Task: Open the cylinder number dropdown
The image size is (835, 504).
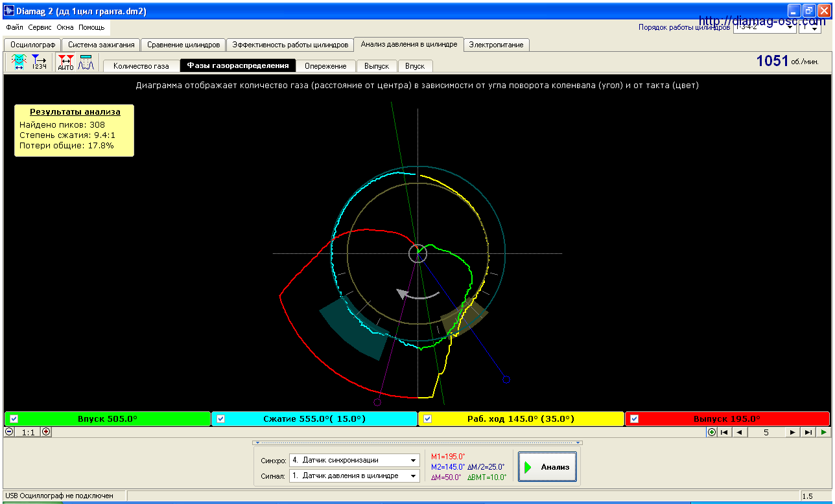Action: pyautogui.click(x=810, y=27)
